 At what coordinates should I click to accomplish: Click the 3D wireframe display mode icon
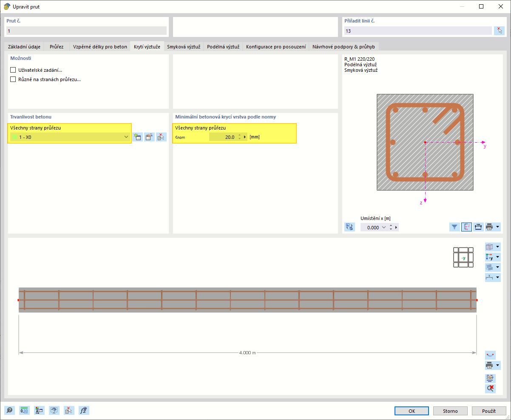(x=489, y=247)
